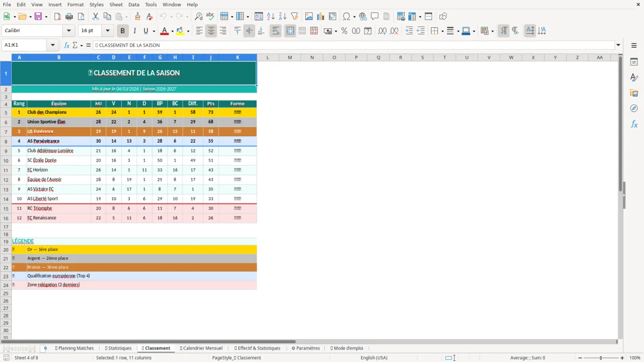The image size is (644, 362).
Task: Click the Print icon
Action: tap(69, 17)
